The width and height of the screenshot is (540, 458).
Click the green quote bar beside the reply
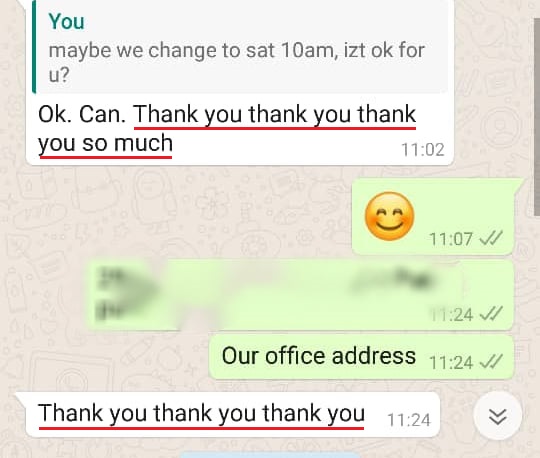(34, 47)
